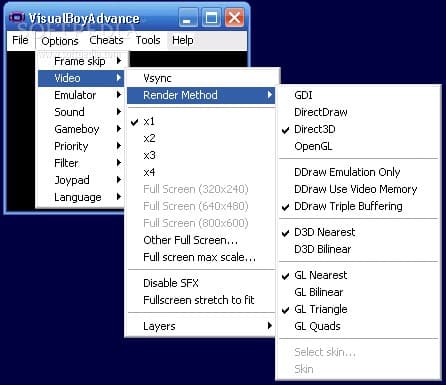Expand the Priority submenu
The height and width of the screenshot is (385, 446).
point(81,146)
